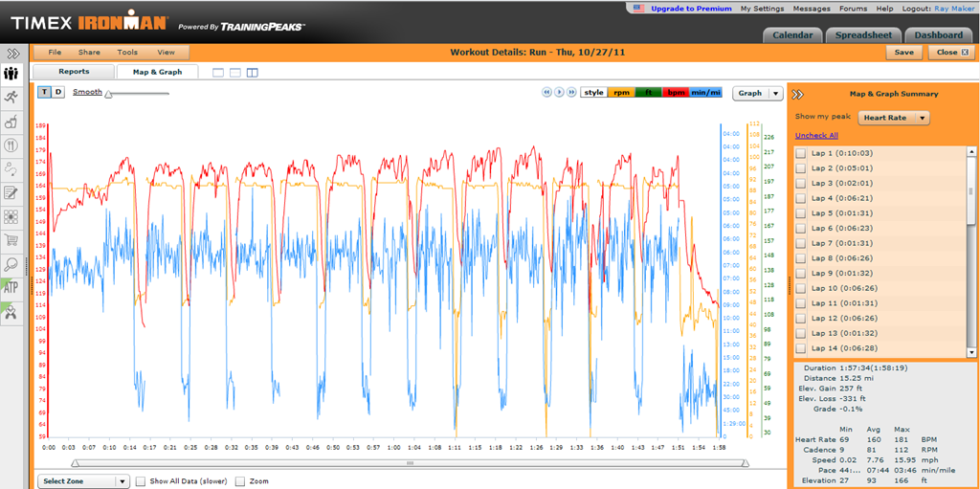Toggle the T time axis button
980x489 pixels.
[44, 92]
